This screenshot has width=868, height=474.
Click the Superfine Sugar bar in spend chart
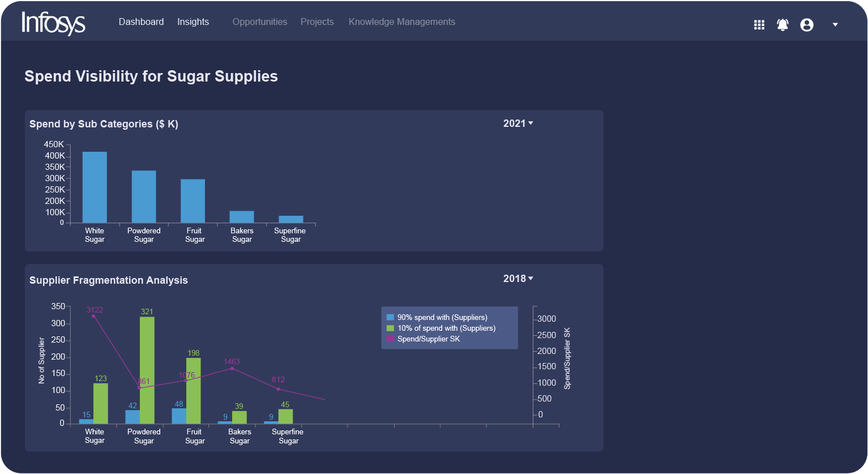[291, 219]
